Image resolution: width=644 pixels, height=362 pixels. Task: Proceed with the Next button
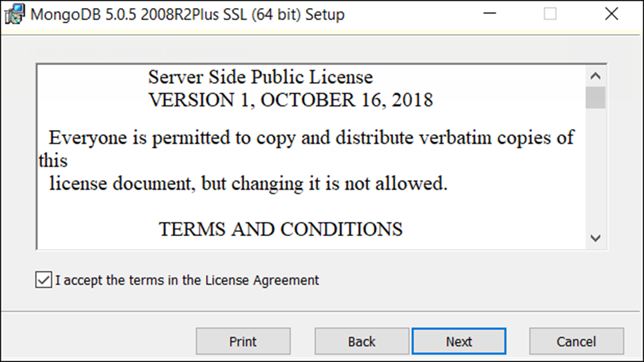pos(459,341)
